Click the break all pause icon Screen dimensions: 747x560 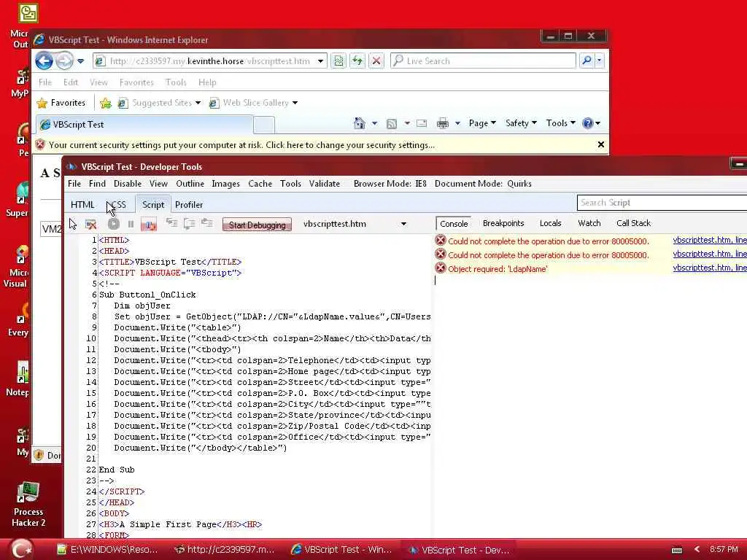coord(131,224)
